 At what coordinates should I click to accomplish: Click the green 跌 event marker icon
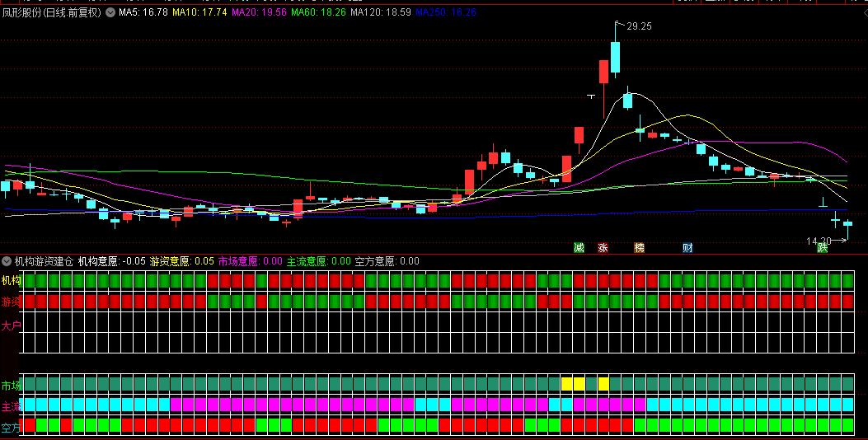[x=823, y=247]
